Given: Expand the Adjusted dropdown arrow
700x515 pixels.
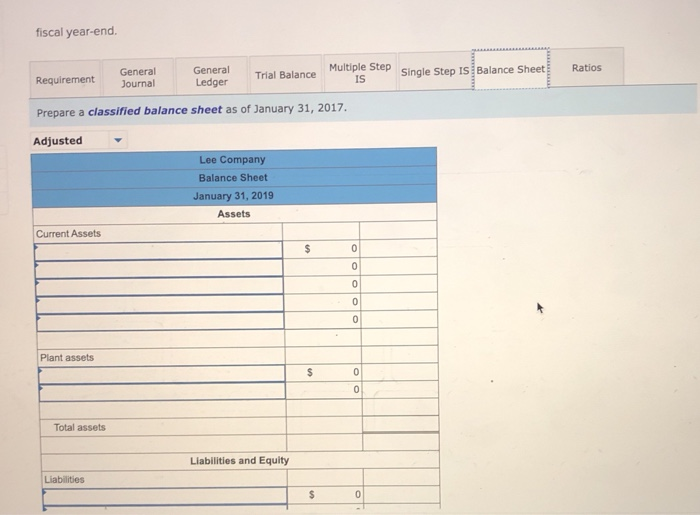Looking at the screenshot, I should pos(118,140).
